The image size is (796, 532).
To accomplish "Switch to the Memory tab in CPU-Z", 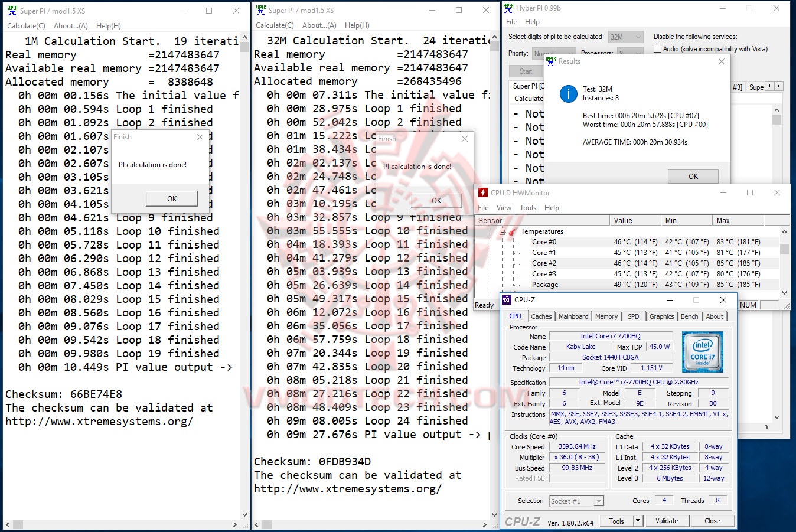I will 606,316.
